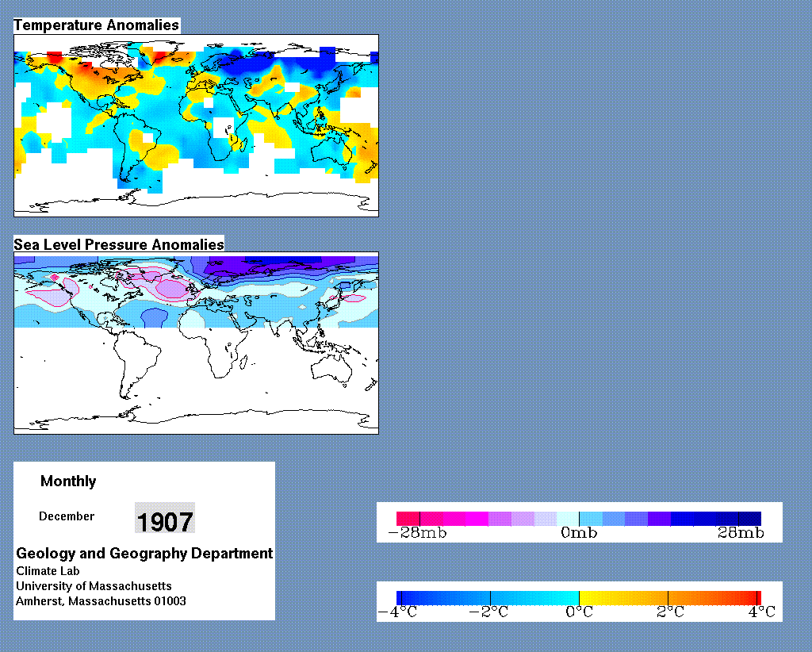Click the temperature anomaly color scale bar
This screenshot has width=812, height=652.
[579, 598]
